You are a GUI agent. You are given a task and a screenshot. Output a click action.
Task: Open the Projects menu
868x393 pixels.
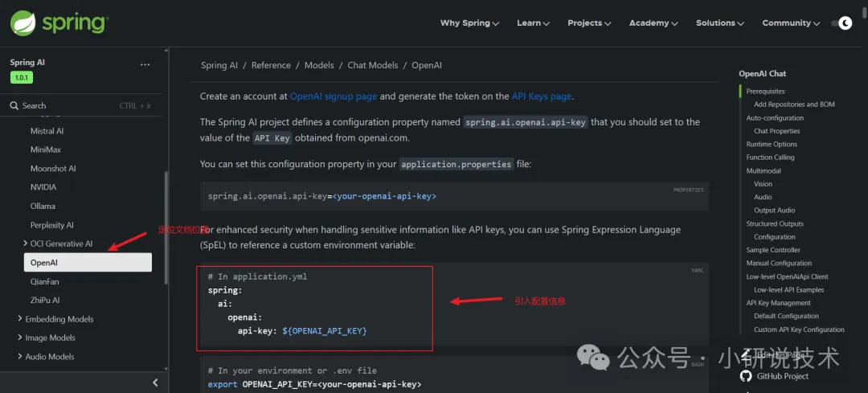click(589, 23)
